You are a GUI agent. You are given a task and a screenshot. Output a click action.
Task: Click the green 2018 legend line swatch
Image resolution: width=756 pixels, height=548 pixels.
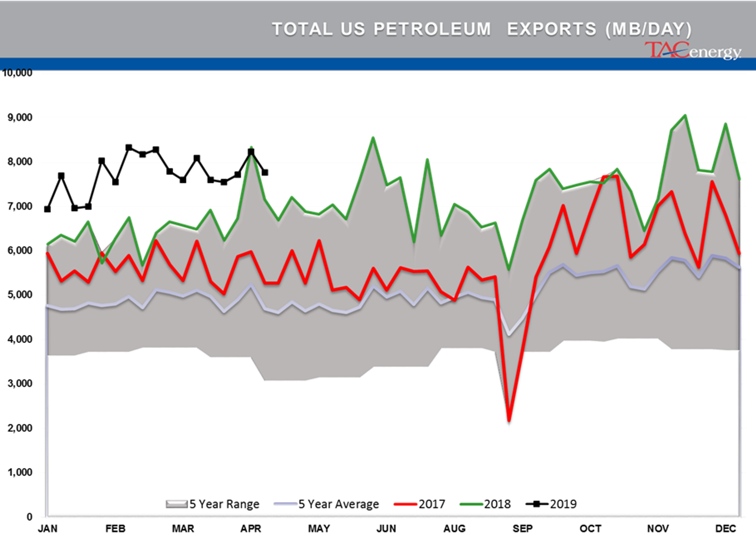click(x=471, y=504)
